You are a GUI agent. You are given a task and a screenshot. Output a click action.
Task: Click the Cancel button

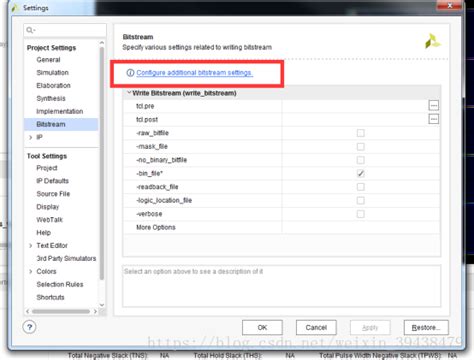[x=316, y=327]
